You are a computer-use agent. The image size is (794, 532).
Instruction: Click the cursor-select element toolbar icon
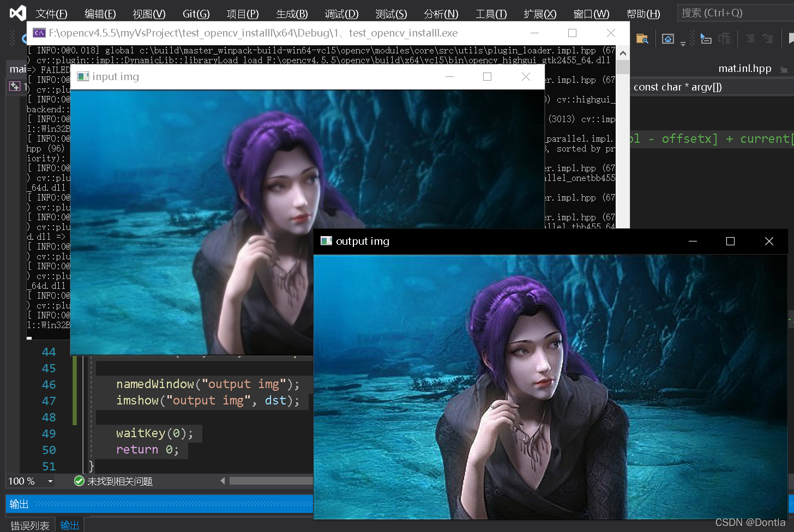(706, 38)
